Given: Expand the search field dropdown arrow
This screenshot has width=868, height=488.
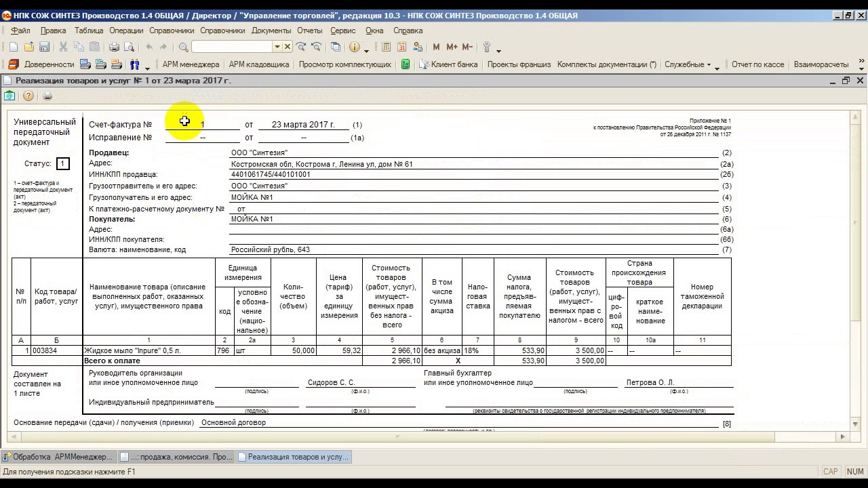Looking at the screenshot, I should click(x=277, y=47).
